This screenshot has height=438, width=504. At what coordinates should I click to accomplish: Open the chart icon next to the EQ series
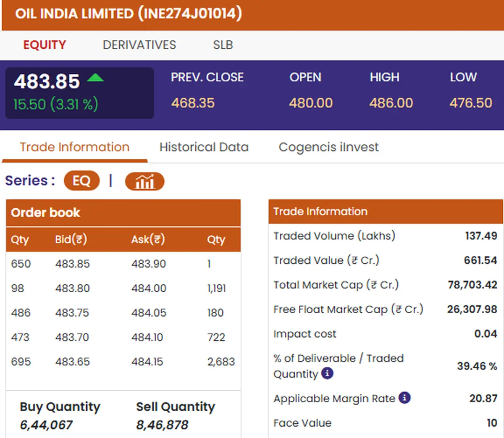click(x=144, y=181)
